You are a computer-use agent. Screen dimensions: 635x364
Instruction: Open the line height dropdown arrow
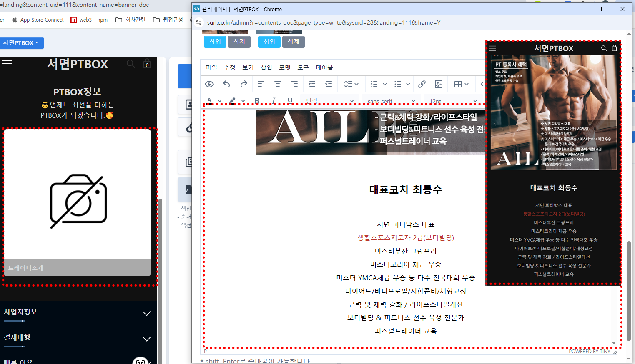click(x=356, y=84)
